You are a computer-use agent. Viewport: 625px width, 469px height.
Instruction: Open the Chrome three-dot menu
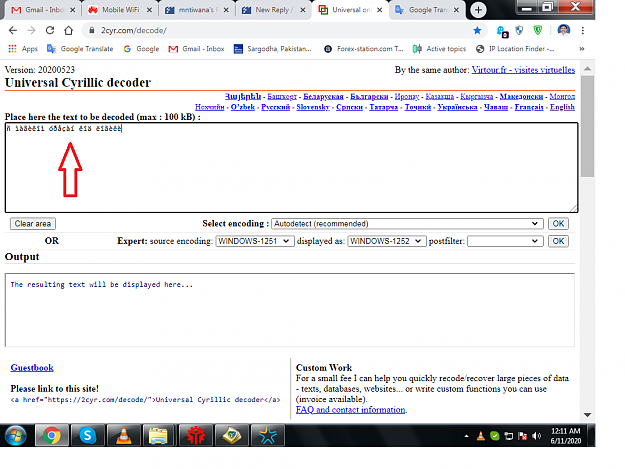click(582, 30)
